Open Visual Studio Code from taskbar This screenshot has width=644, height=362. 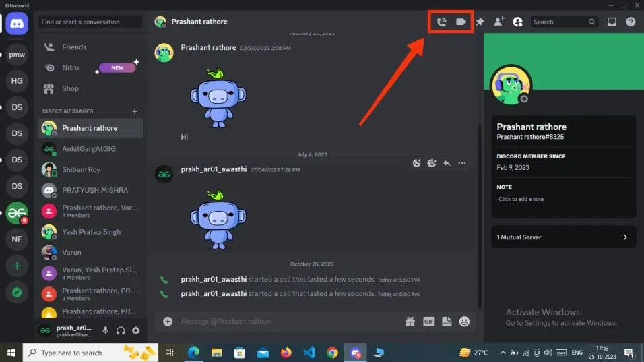click(309, 353)
